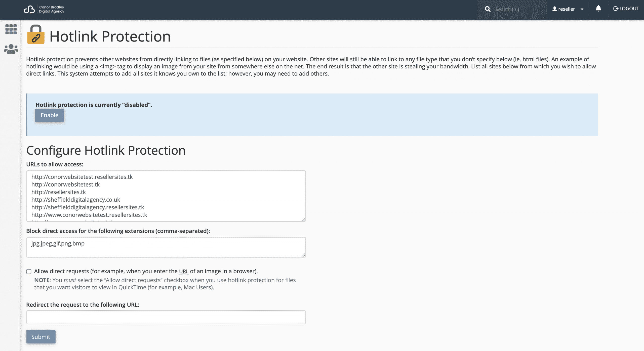Click the http://conorwebsitetest.resellersites.tk first line

point(82,177)
